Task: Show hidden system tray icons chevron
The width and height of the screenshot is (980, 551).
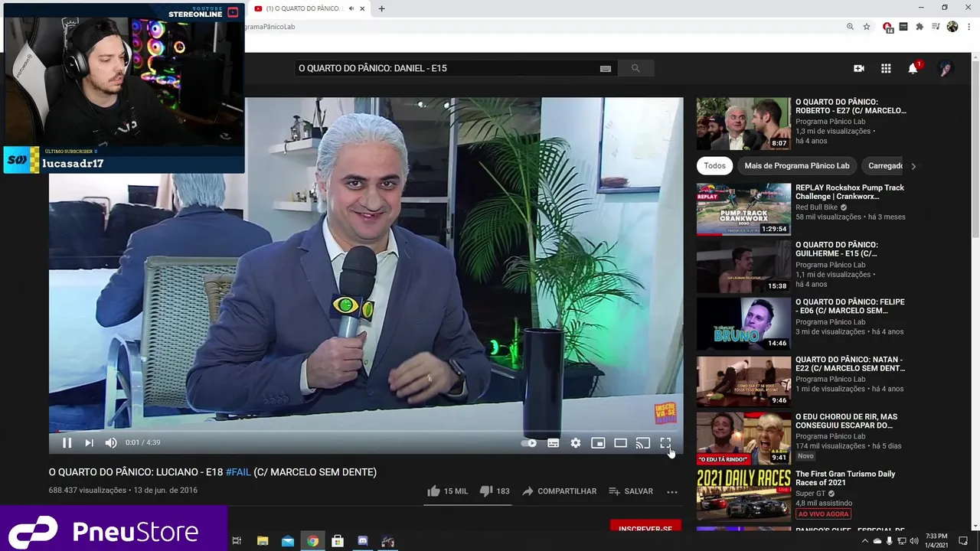Action: (x=865, y=541)
